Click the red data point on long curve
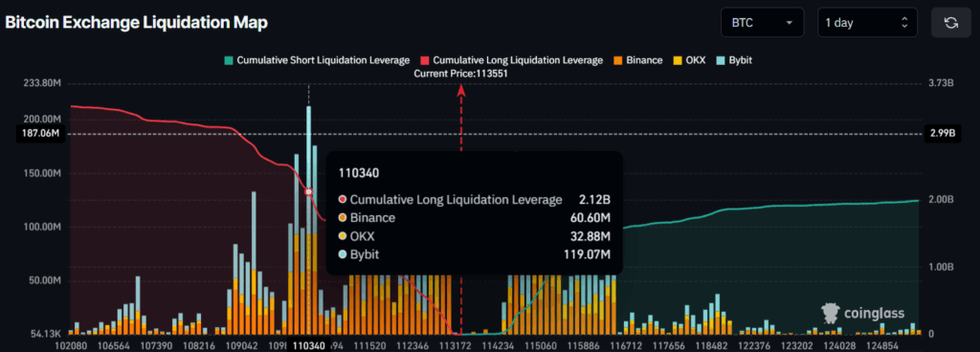This screenshot has height=352, width=980. (308, 191)
